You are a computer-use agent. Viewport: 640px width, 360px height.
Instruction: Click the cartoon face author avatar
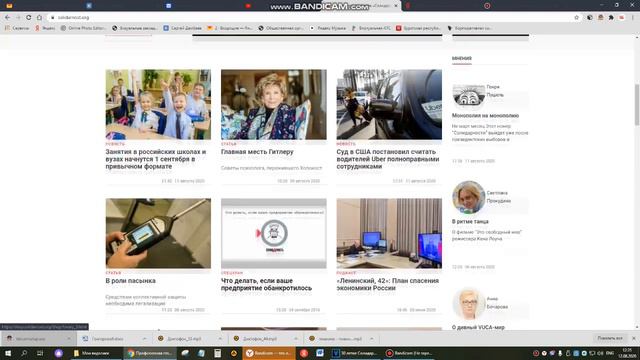pyautogui.click(x=469, y=96)
